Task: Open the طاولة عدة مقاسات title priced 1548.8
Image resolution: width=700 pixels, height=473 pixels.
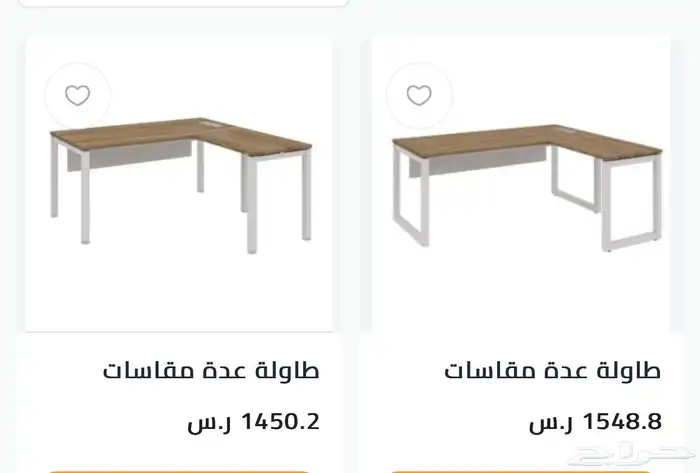Action: (x=552, y=370)
